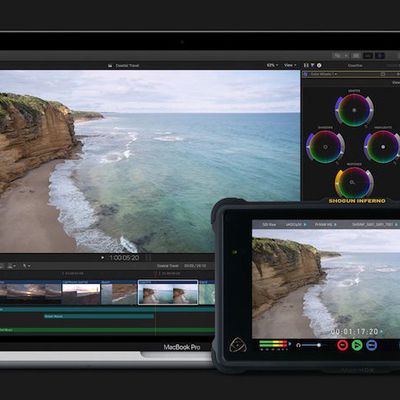400x400 pixels.
Task: Open the Video inspector filmstrip icon
Action: [307, 65]
